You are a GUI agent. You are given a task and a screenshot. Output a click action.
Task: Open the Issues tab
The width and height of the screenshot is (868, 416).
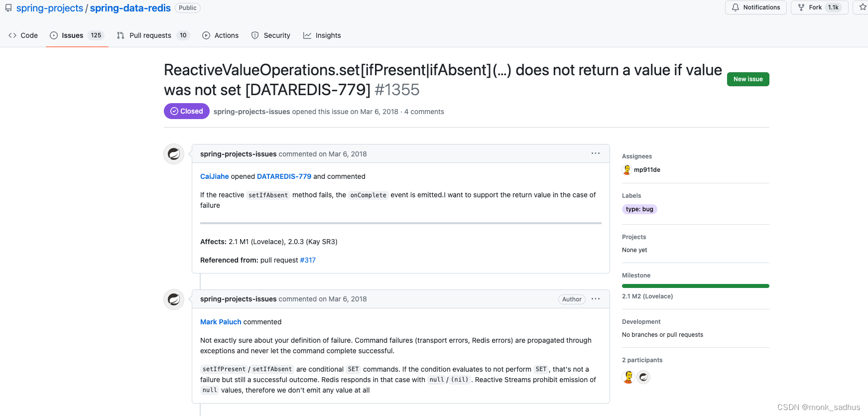pos(77,35)
